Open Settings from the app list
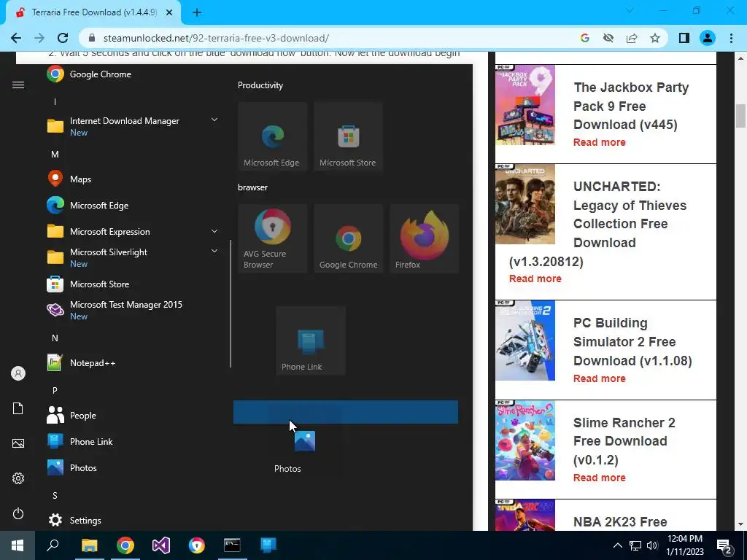Screen dimensions: 747x560 74,520
